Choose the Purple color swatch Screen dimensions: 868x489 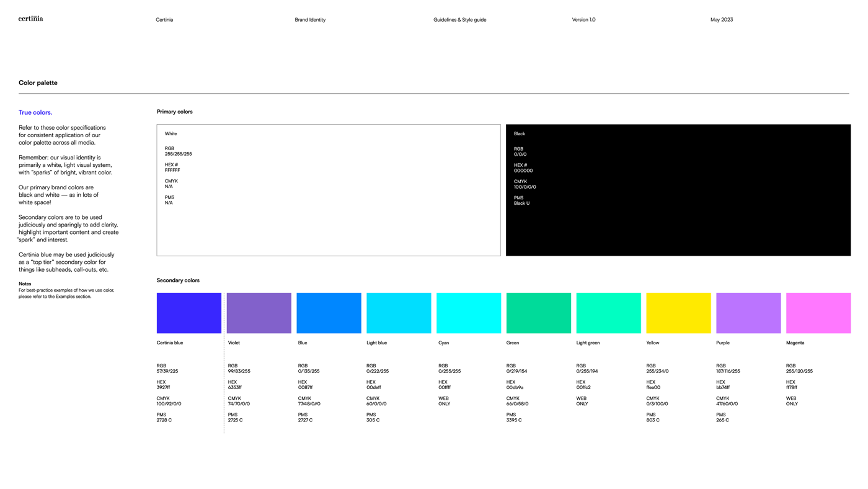pyautogui.click(x=748, y=313)
